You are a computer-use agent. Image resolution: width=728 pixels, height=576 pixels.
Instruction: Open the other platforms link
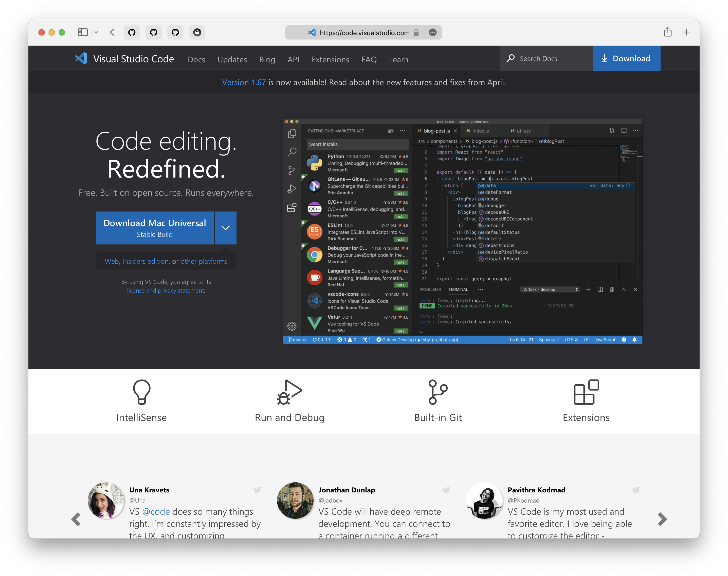click(x=204, y=261)
